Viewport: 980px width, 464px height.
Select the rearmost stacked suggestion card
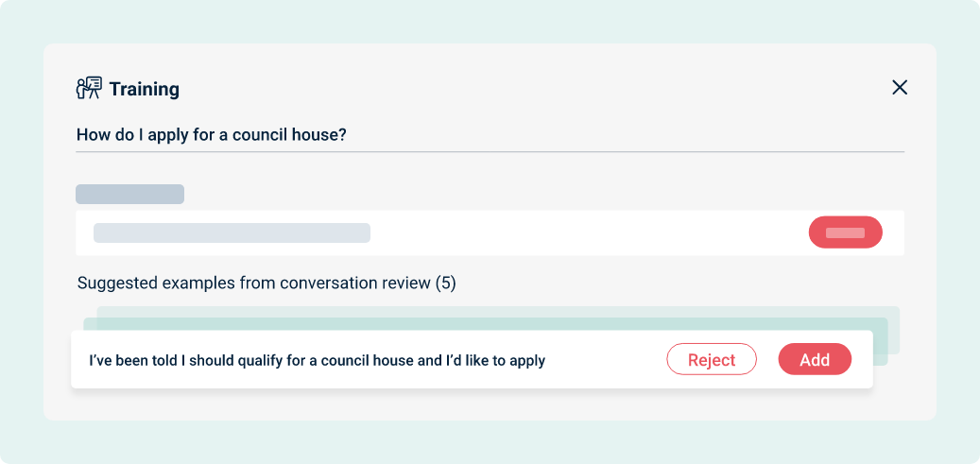tap(497, 312)
